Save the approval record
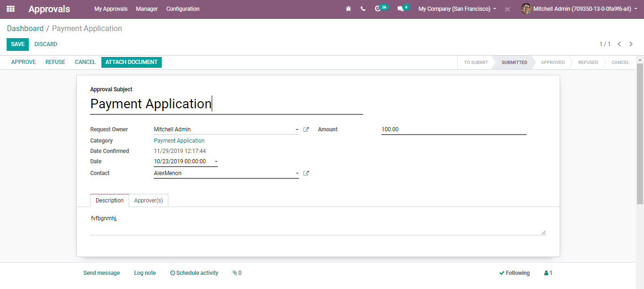The image size is (644, 289). (x=17, y=44)
